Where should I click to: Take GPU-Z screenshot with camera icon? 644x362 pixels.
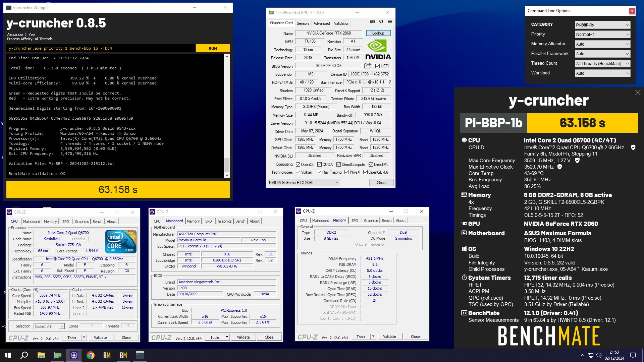pyautogui.click(x=372, y=22)
